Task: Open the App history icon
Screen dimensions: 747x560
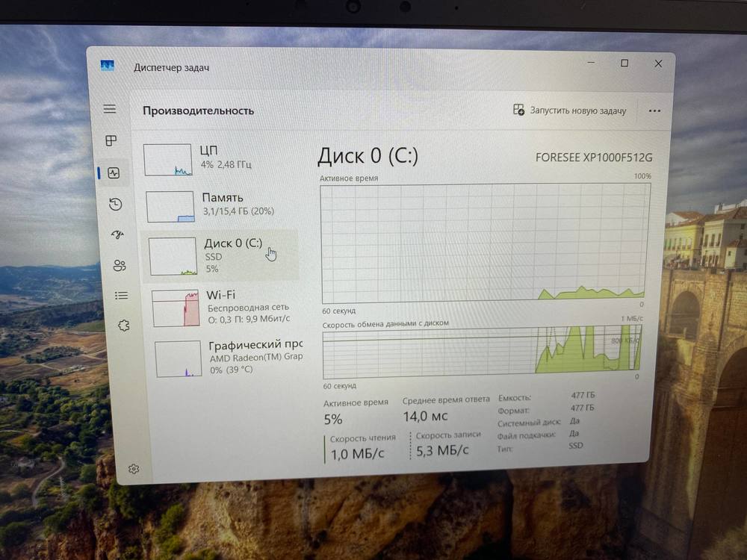Action: [115, 204]
